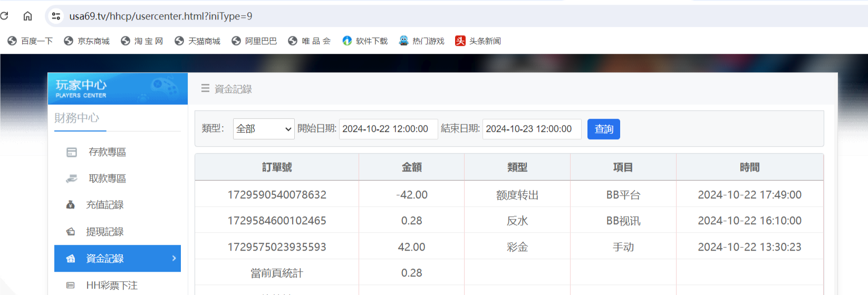This screenshot has width=868, height=295.
Task: Click 時間 column header
Action: pos(749,167)
